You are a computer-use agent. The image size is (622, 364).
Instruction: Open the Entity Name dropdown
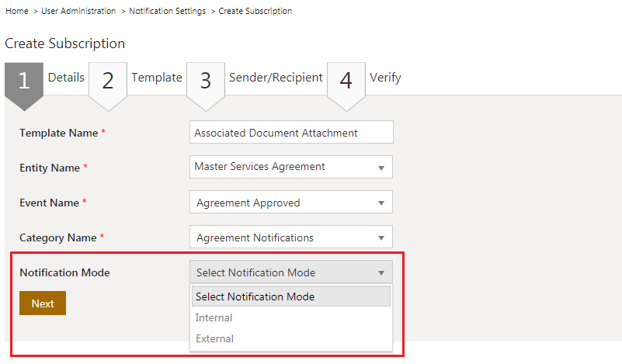[x=290, y=167]
